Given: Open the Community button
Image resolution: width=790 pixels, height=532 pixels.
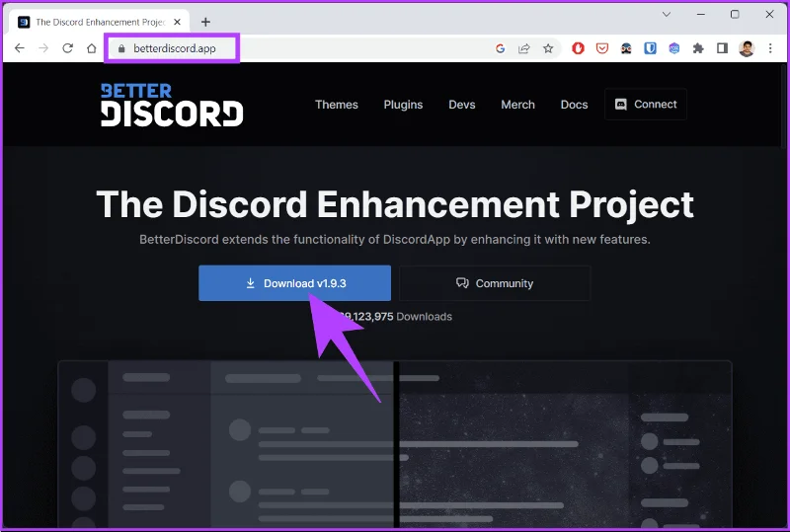Looking at the screenshot, I should (x=495, y=283).
